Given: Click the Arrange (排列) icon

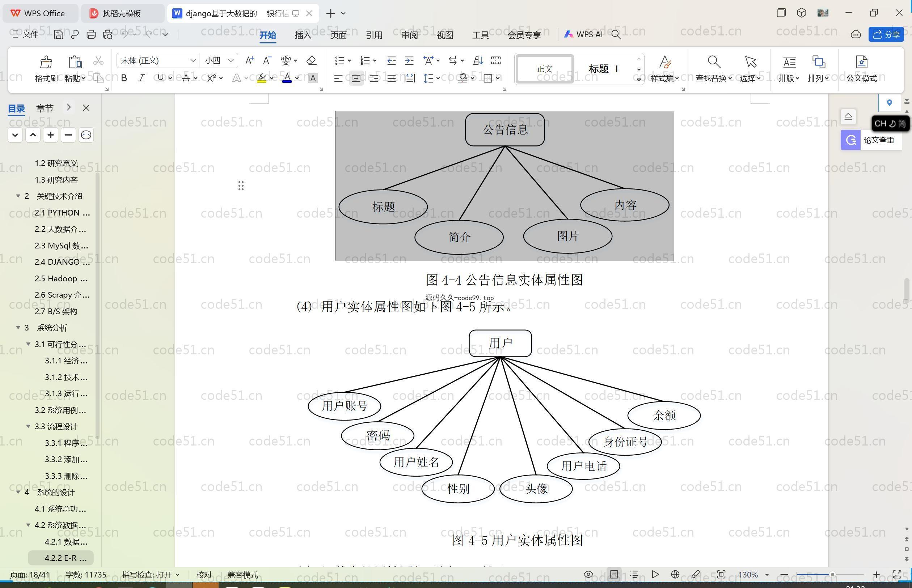Looking at the screenshot, I should [818, 62].
